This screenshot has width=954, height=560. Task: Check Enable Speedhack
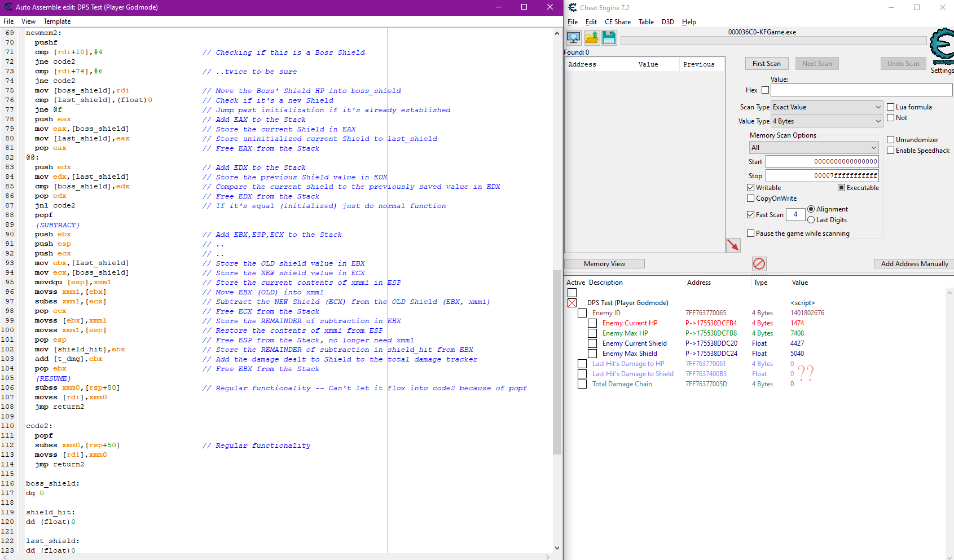891,151
